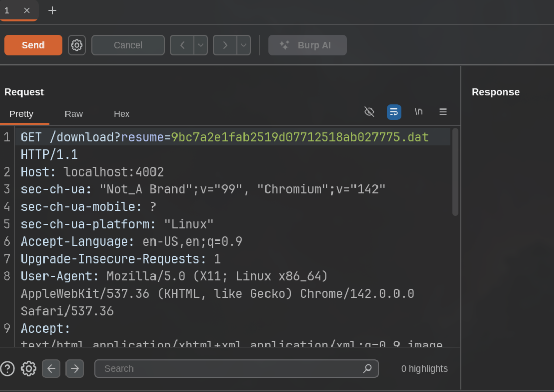Expand the back history dropdown arrow
Screen dimensions: 554x392
tap(201, 45)
